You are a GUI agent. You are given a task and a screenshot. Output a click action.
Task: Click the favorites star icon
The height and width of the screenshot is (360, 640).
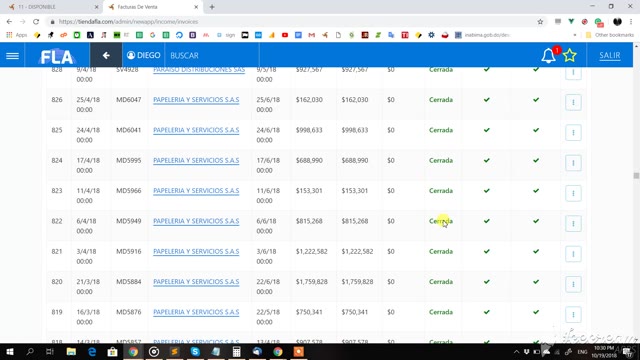pyautogui.click(x=569, y=56)
